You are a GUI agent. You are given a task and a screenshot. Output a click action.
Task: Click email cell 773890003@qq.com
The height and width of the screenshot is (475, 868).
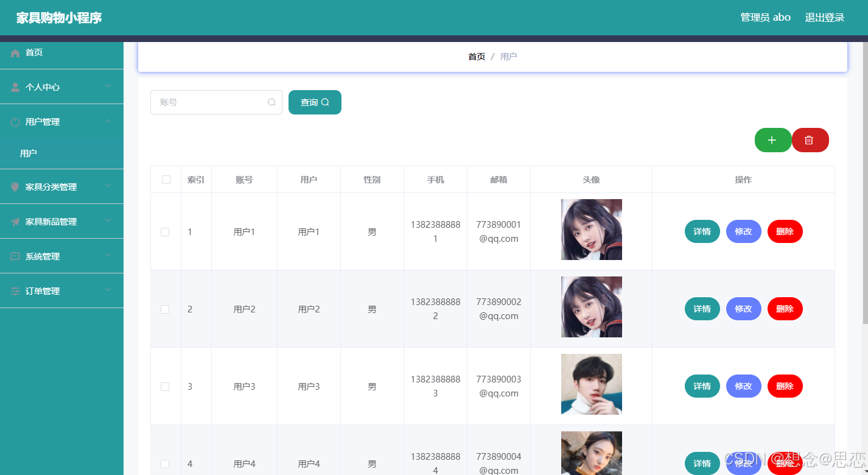pyautogui.click(x=499, y=386)
